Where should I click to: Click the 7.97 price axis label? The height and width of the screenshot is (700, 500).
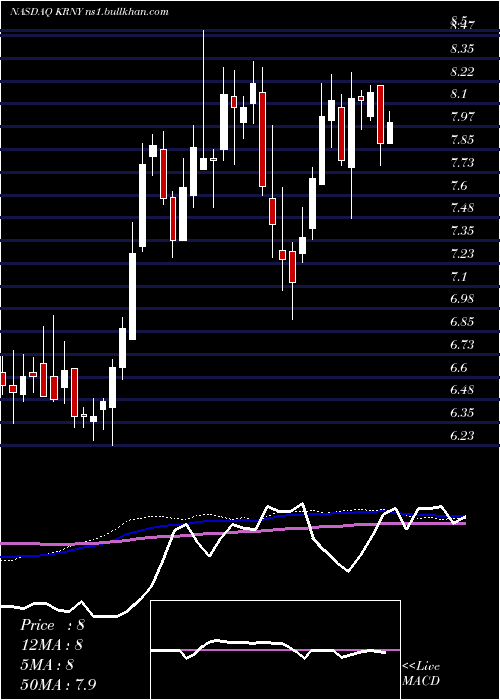[462, 117]
